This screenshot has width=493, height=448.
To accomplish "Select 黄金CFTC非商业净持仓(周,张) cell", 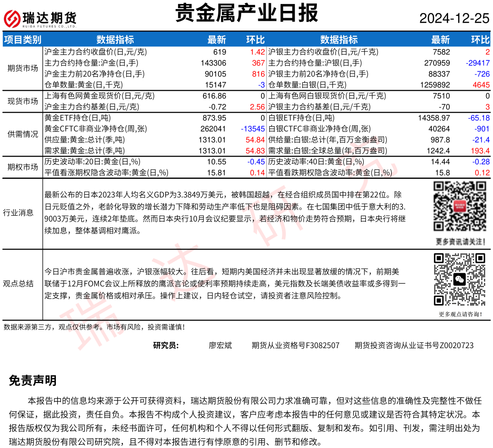I will pos(96,129).
